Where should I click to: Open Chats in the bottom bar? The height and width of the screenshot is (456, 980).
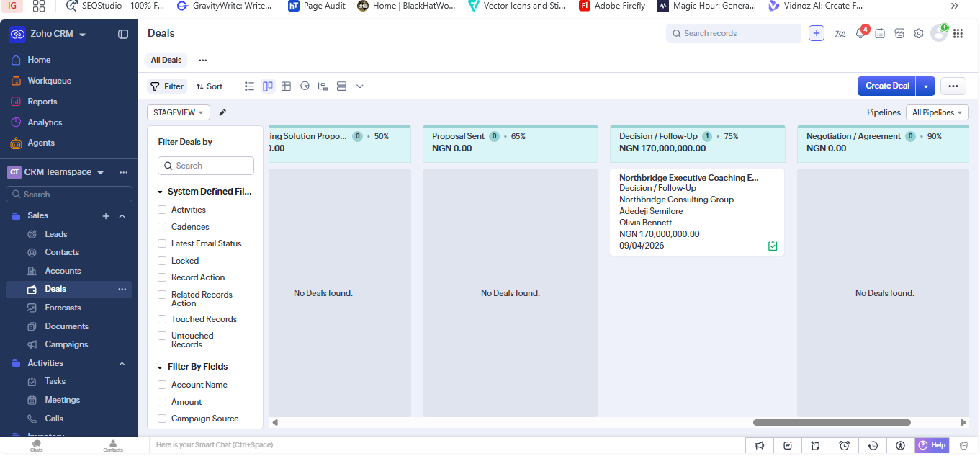pos(36,446)
